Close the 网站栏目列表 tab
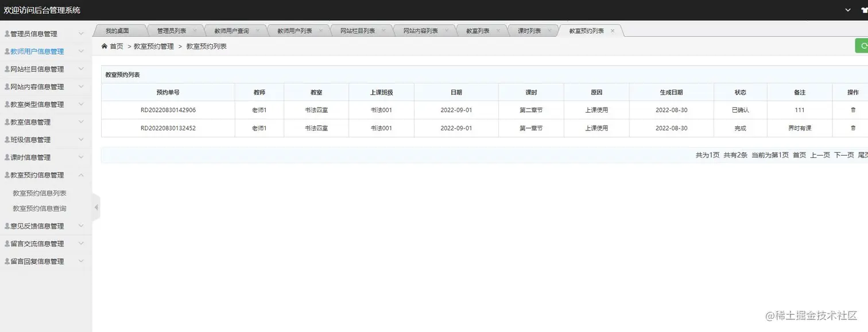 tap(383, 31)
